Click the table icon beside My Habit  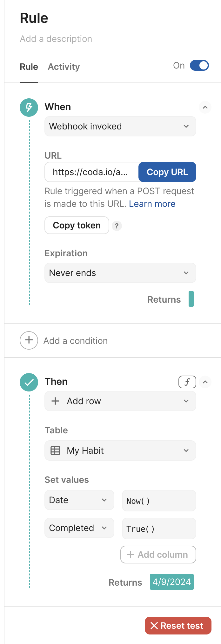coord(56,450)
